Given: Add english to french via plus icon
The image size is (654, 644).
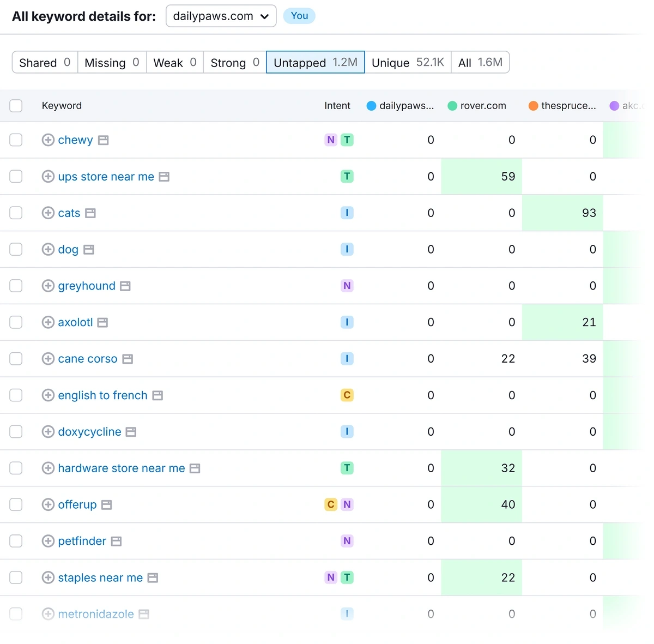Looking at the screenshot, I should (48, 395).
